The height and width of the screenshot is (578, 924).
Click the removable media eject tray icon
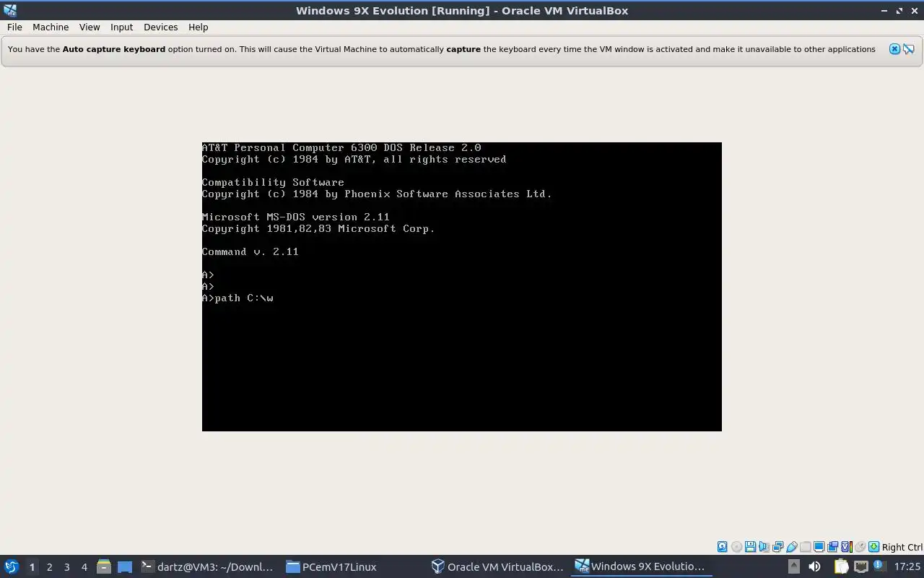click(x=794, y=566)
